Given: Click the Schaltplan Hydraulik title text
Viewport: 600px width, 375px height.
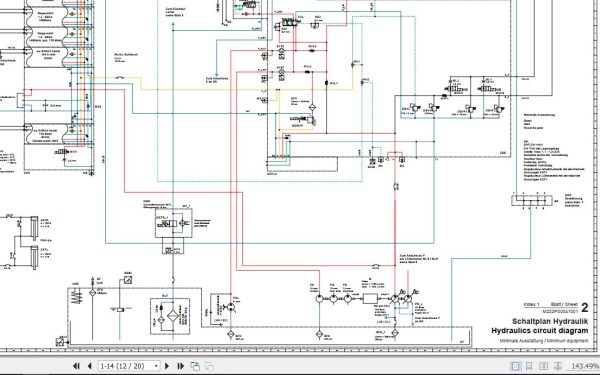Looking at the screenshot, I should point(550,321).
